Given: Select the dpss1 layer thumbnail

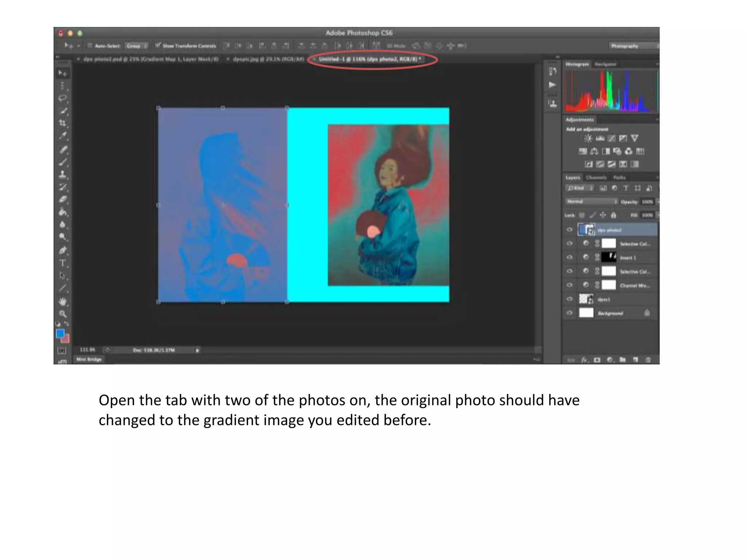Looking at the screenshot, I should 586,299.
